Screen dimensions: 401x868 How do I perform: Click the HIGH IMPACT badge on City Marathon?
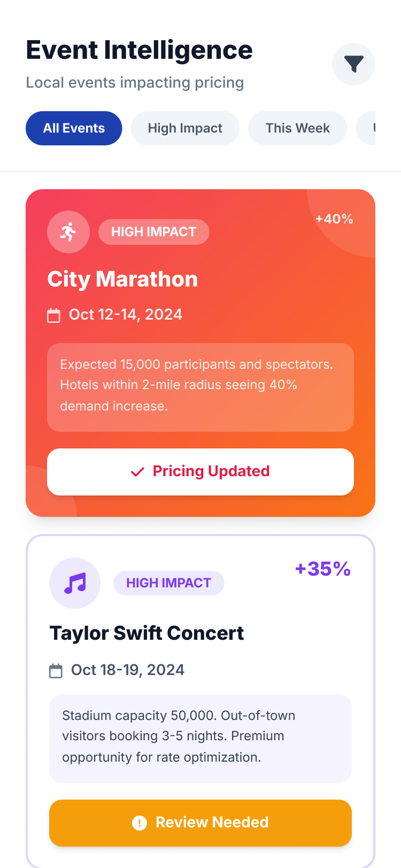tap(153, 232)
